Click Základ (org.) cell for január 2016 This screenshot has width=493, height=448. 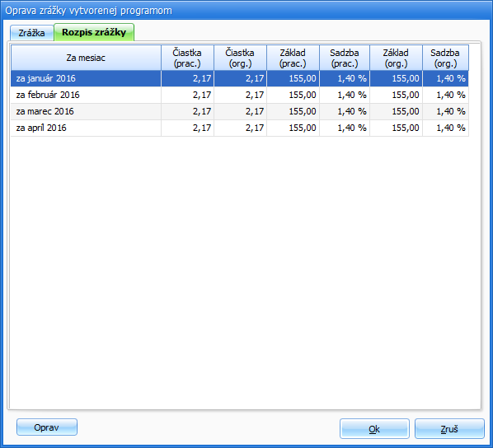tap(397, 78)
